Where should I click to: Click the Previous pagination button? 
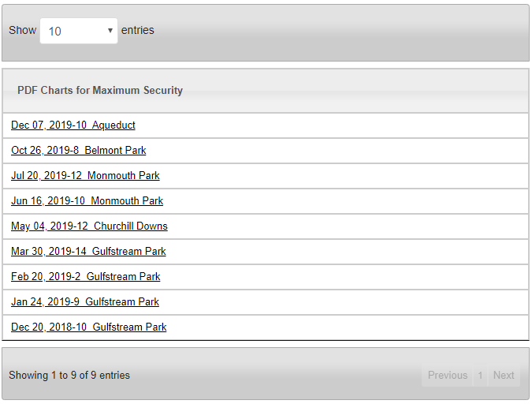(x=448, y=376)
